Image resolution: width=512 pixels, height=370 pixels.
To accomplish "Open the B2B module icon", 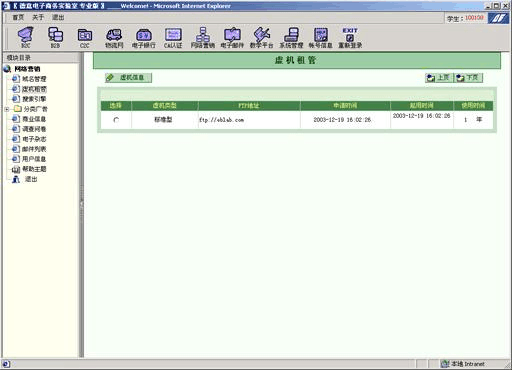I will tap(55, 37).
